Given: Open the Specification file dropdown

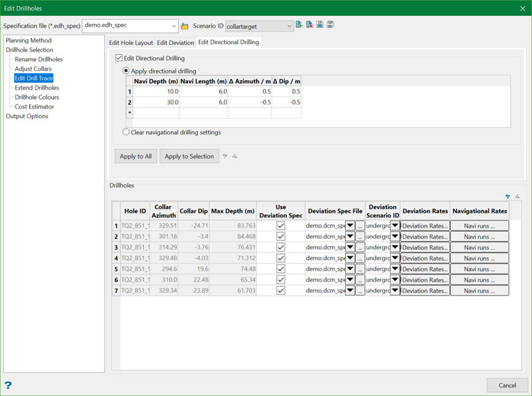Looking at the screenshot, I should coord(173,26).
